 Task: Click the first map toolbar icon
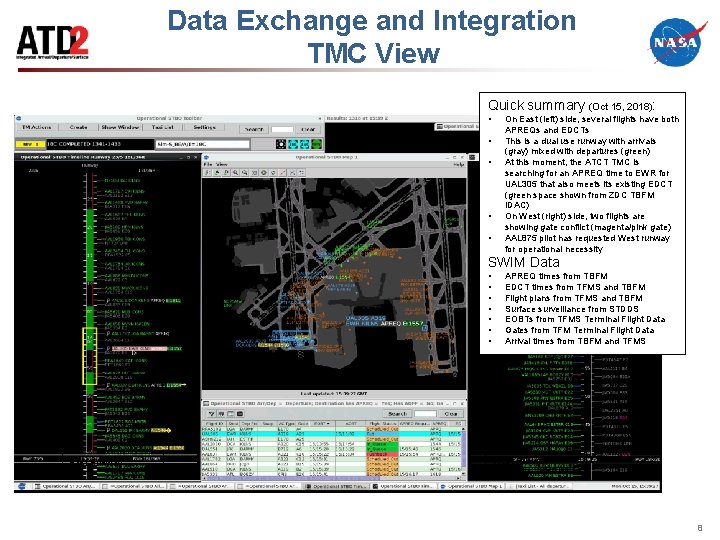[x=208, y=173]
